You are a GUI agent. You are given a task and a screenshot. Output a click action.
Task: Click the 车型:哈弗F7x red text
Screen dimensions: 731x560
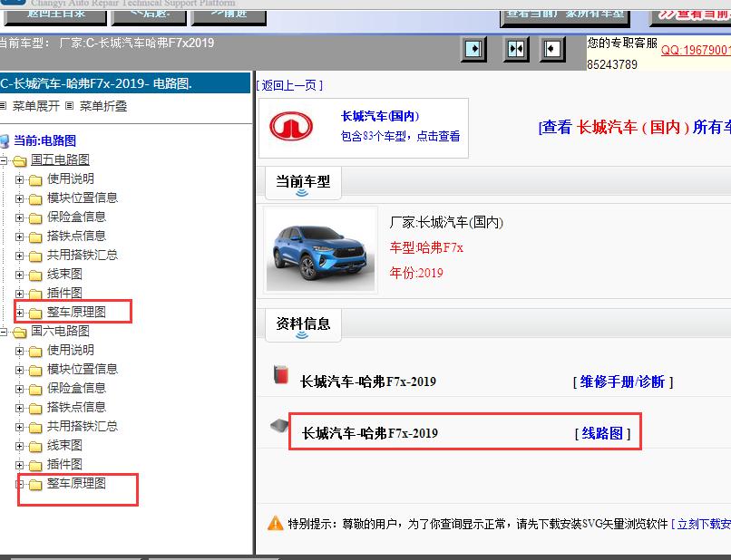click(426, 247)
